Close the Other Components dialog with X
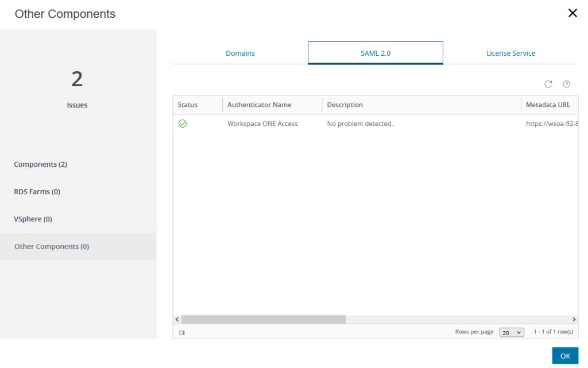The width and height of the screenshot is (588, 368). pyautogui.click(x=572, y=13)
